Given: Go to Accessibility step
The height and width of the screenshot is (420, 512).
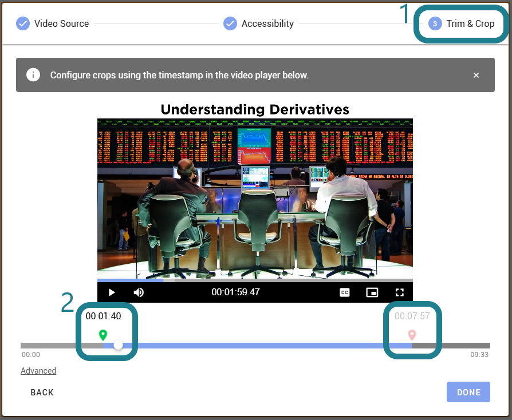Looking at the screenshot, I should coord(259,23).
